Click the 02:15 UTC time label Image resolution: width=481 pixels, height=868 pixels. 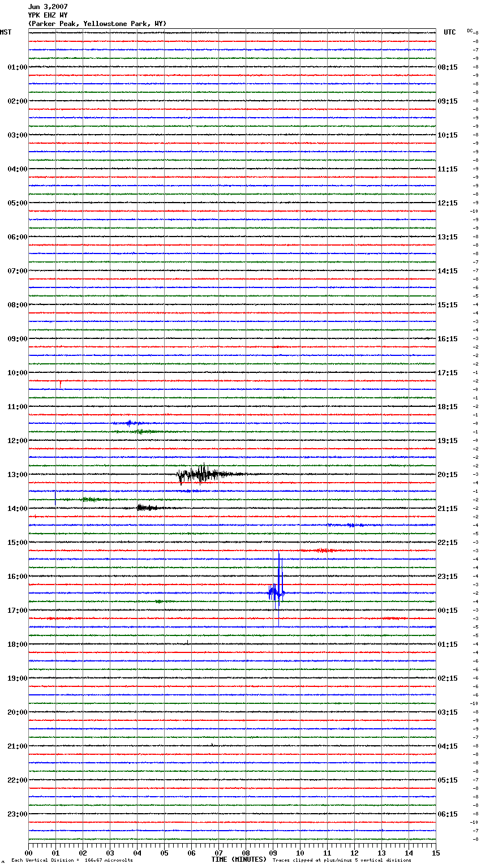pyautogui.click(x=448, y=678)
